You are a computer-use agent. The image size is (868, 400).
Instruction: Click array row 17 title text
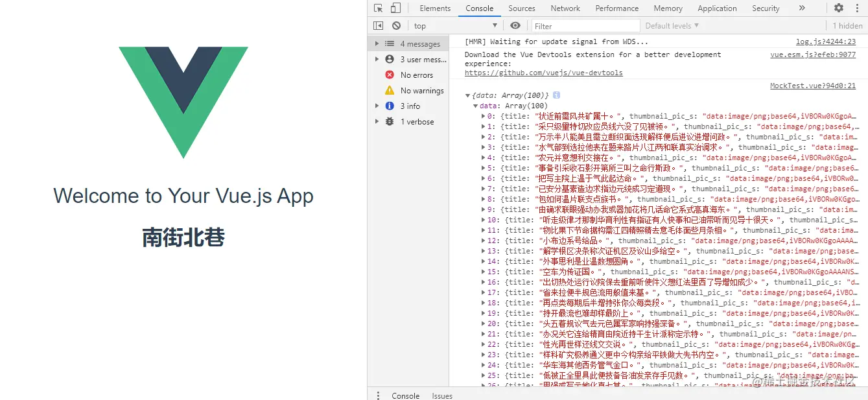pyautogui.click(x=595, y=292)
